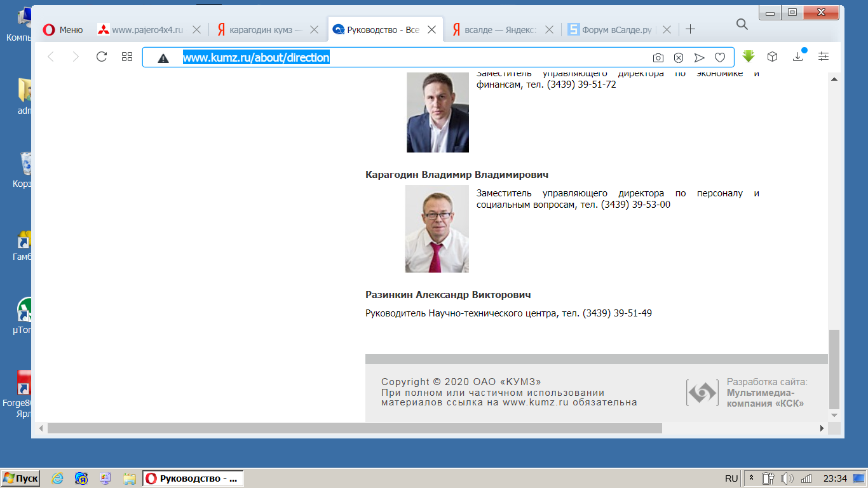
Task: Open the Downloads panel icon
Action: [x=798, y=57]
